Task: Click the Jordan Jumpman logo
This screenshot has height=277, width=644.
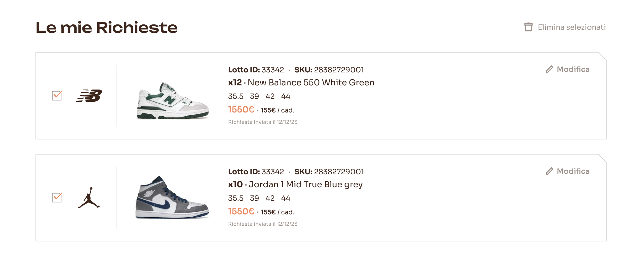Action: click(89, 198)
